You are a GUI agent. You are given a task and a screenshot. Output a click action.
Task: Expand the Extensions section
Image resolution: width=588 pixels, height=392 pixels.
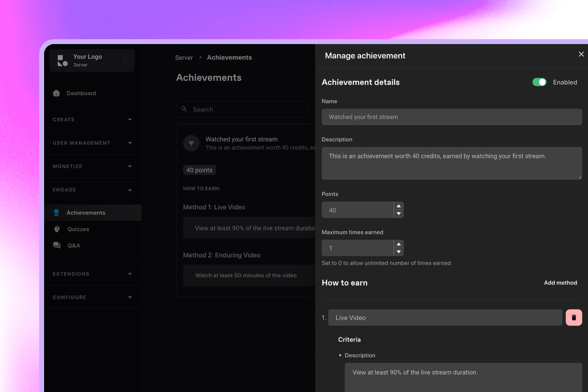92,274
